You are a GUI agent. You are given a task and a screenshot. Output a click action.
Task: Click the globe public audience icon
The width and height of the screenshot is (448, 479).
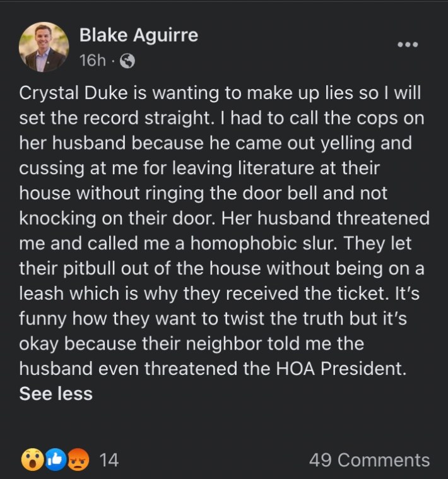(127, 61)
